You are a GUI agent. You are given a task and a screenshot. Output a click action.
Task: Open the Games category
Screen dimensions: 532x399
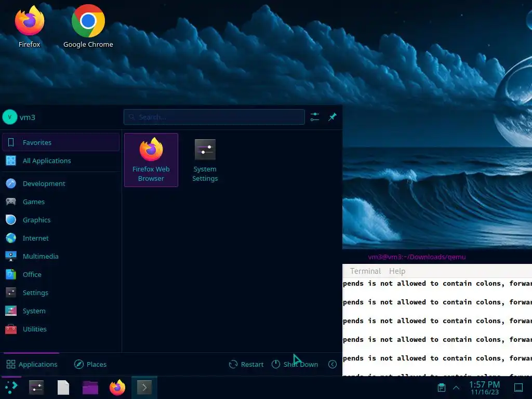pyautogui.click(x=61, y=202)
